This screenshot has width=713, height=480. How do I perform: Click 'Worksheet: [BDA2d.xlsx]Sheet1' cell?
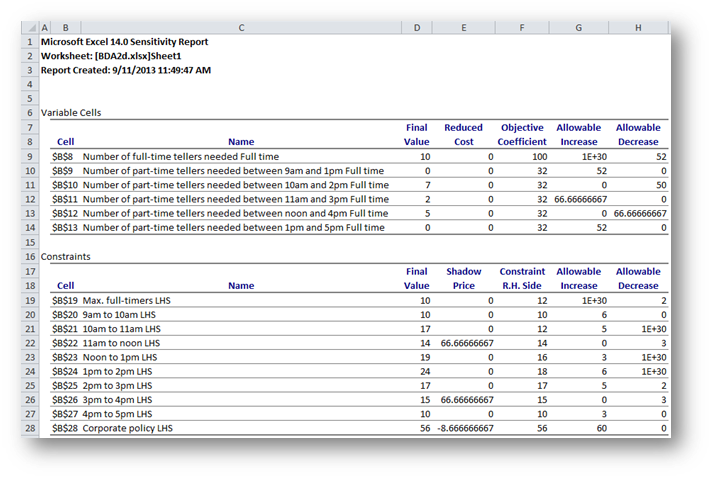click(x=111, y=56)
